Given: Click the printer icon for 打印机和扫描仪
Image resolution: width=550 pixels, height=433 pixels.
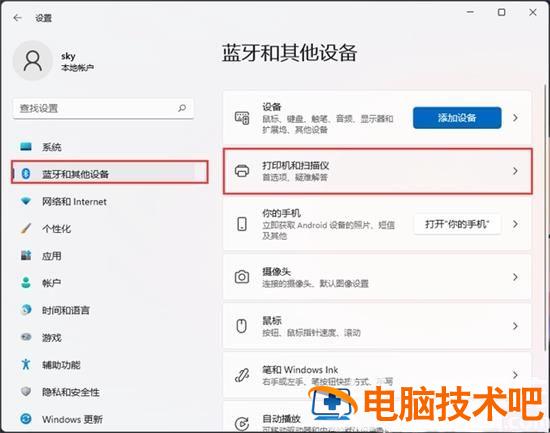Looking at the screenshot, I should point(242,171).
